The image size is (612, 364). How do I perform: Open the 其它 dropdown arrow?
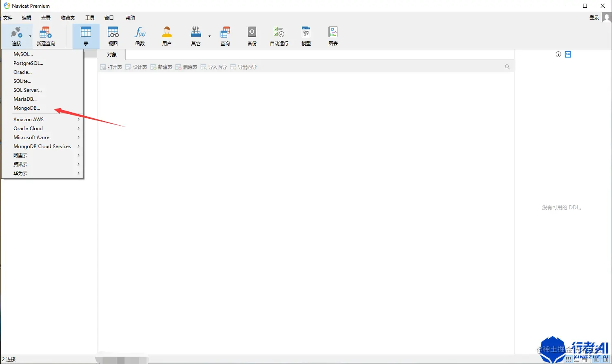(210, 36)
